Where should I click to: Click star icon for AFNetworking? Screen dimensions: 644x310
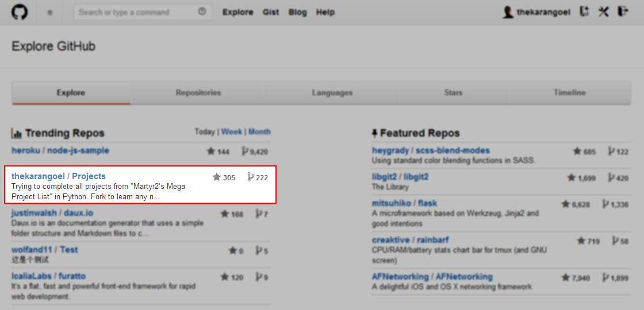(566, 278)
